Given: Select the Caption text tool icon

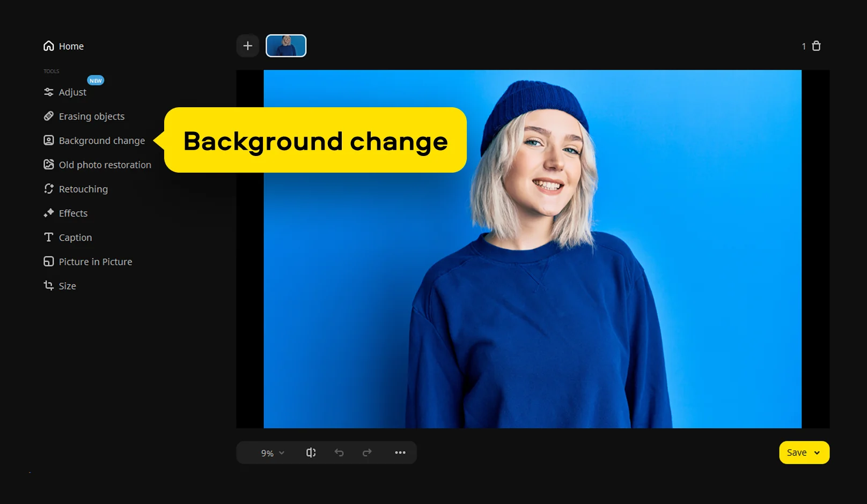Looking at the screenshot, I should (49, 237).
